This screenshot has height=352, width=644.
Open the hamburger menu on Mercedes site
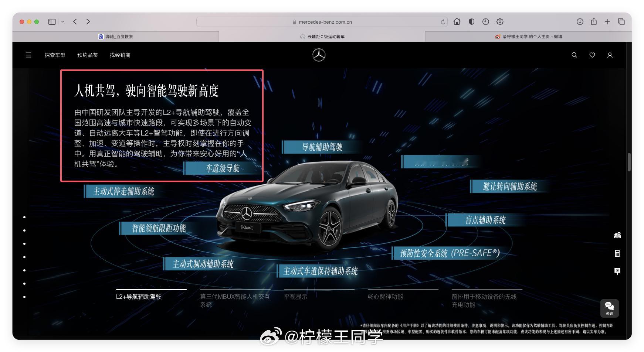28,55
